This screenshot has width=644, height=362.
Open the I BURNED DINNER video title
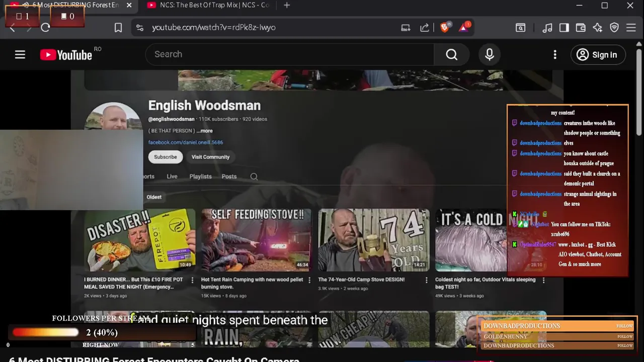coord(133,283)
